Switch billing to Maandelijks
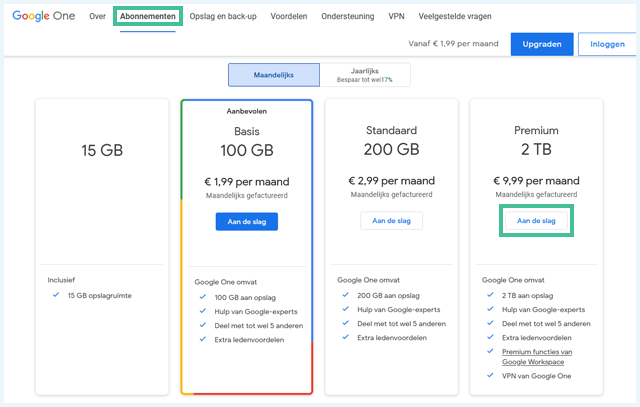This screenshot has height=407, width=640. pyautogui.click(x=274, y=75)
